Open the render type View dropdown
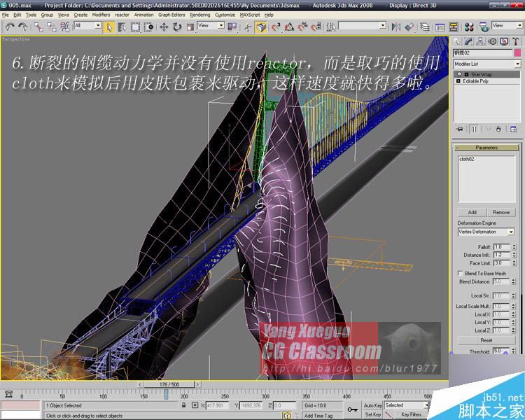The width and height of the screenshot is (525, 420). pos(507,25)
